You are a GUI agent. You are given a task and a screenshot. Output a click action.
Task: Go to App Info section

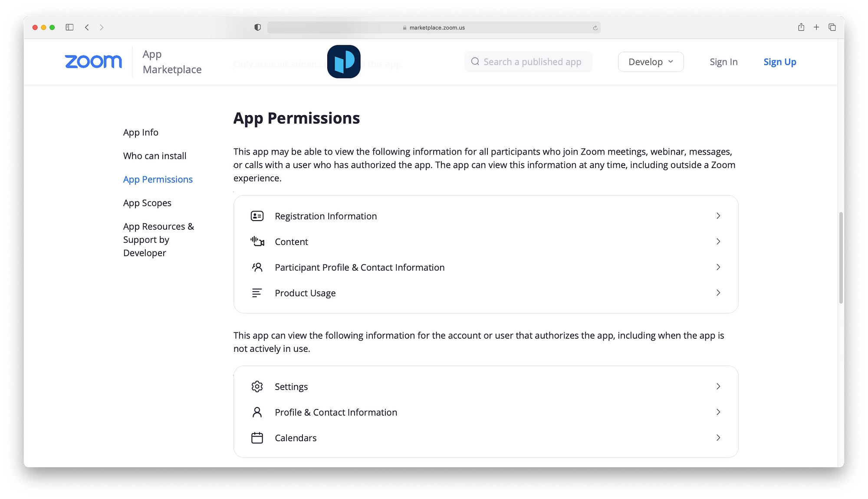point(141,132)
